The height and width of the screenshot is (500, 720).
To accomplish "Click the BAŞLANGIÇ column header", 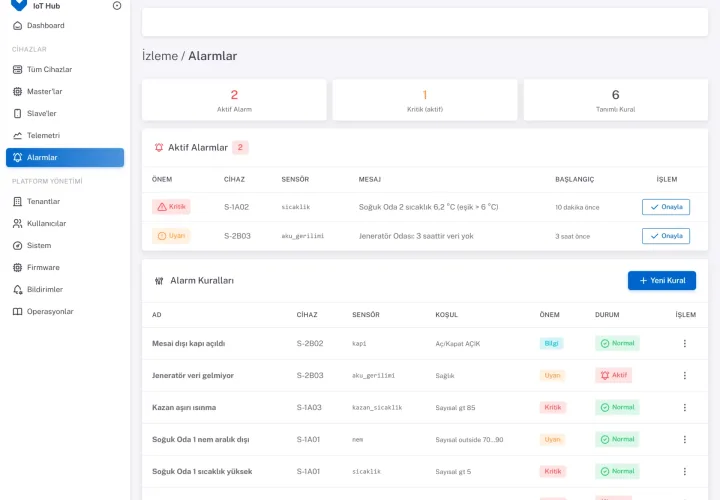I will [x=574, y=180].
